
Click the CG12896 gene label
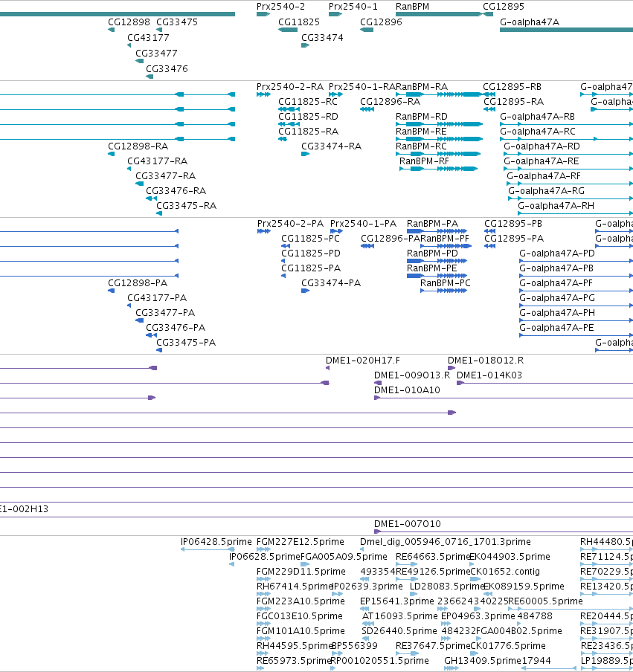pos(381,22)
